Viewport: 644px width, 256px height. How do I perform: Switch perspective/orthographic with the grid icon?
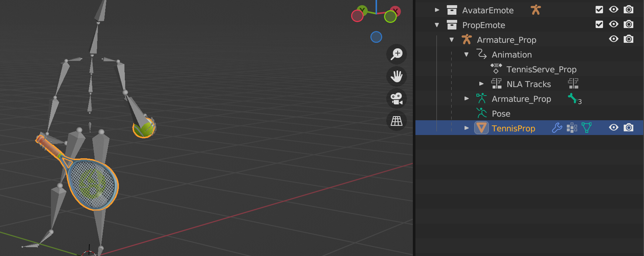tap(397, 121)
